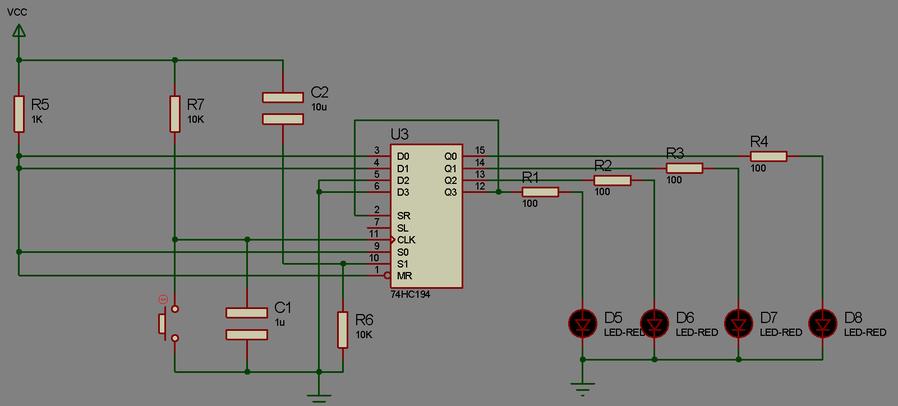The image size is (898, 406).
Task: Click the D7 red LED
Action: (738, 323)
